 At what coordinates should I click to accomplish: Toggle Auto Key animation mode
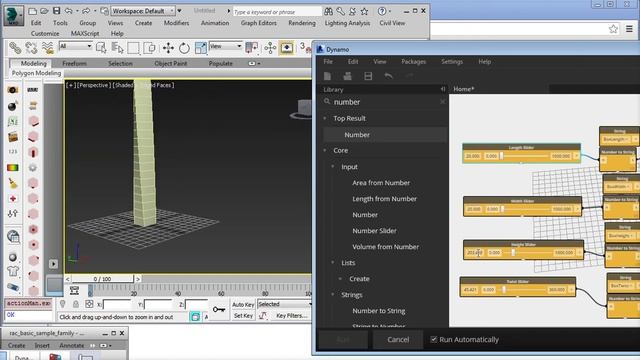click(x=243, y=304)
